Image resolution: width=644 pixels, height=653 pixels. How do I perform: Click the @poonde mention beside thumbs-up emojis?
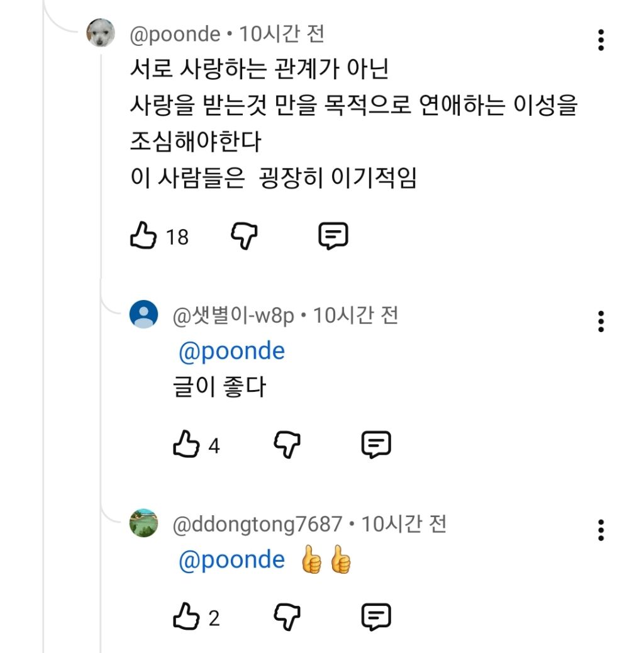(231, 560)
